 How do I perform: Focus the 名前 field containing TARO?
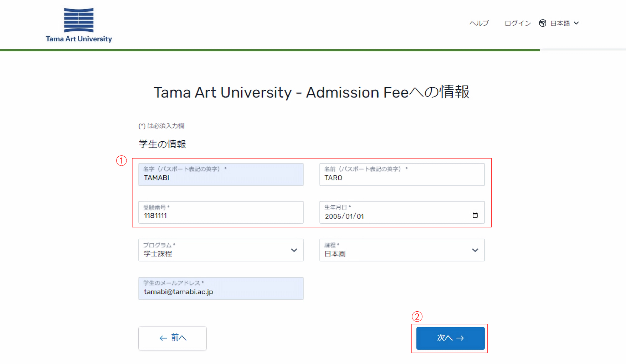point(402,175)
